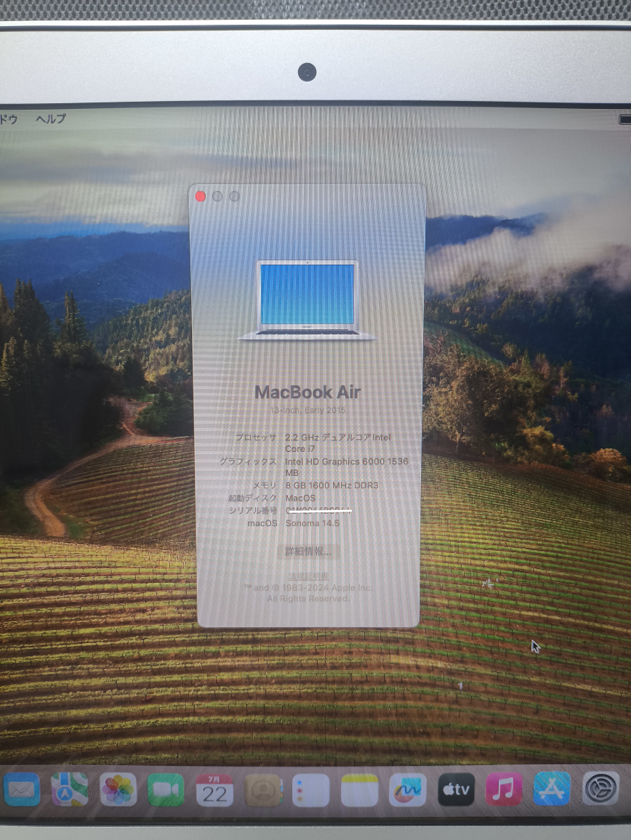The width and height of the screenshot is (631, 840).
Task: Click the "13-inch, Early 2015" model text
Action: coord(308,411)
